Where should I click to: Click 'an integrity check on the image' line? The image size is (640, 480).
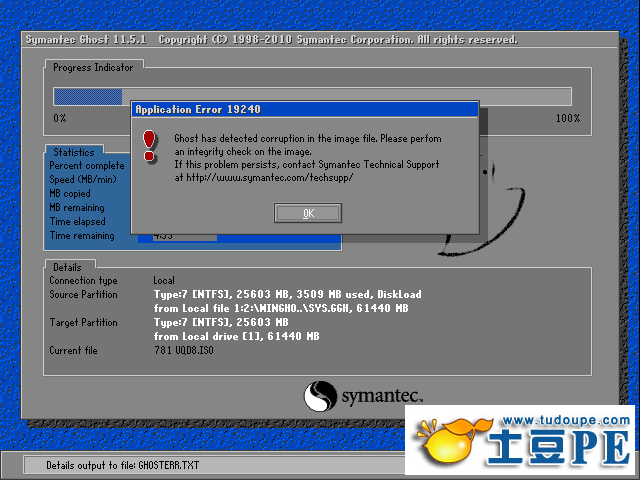click(x=243, y=152)
